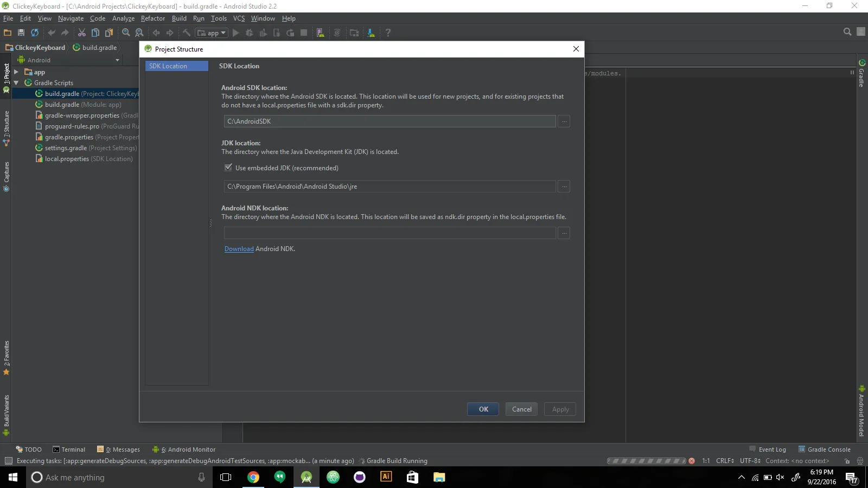Open the AVD Manager toolbar icon
This screenshot has width=868, height=488.
[x=321, y=33]
